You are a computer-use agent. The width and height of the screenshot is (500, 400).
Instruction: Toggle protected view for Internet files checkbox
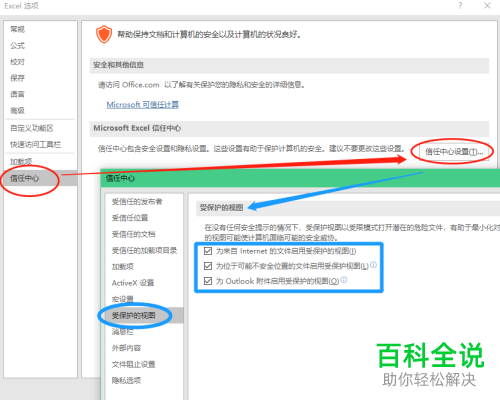(208, 251)
